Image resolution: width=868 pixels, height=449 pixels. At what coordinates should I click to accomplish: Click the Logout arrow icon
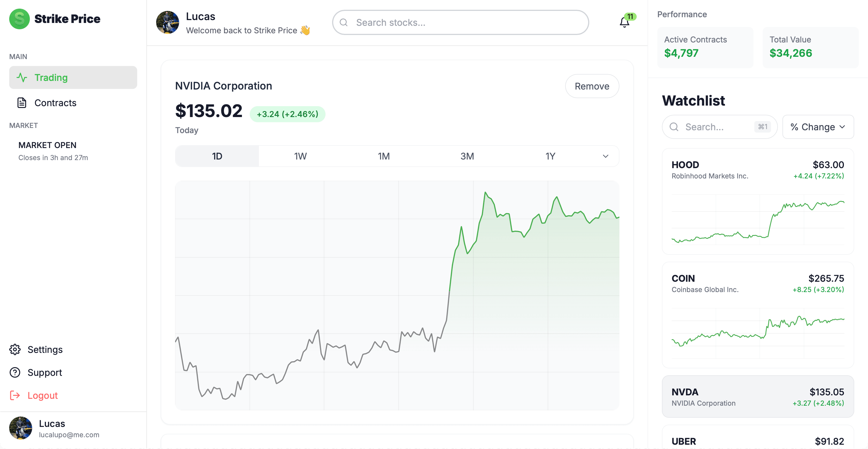tap(15, 395)
